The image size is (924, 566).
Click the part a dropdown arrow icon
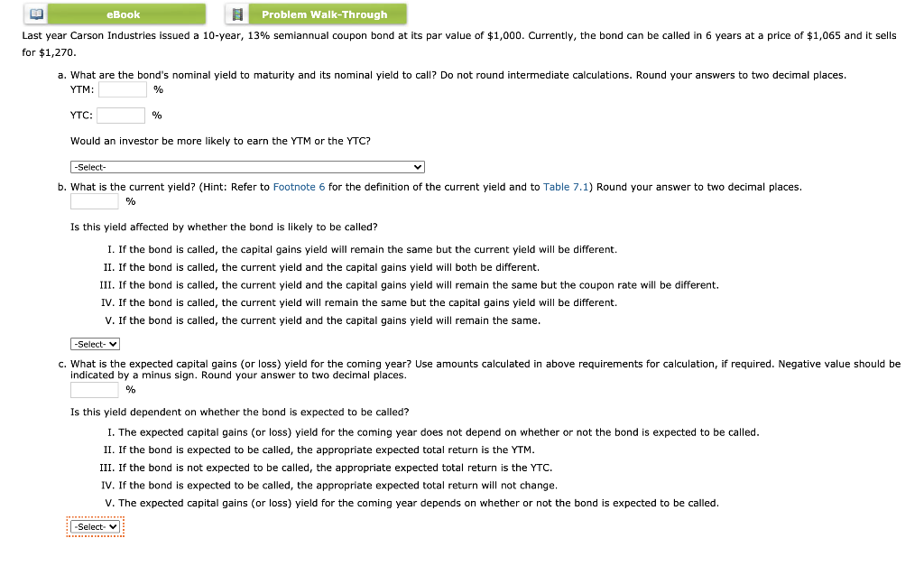(416, 166)
